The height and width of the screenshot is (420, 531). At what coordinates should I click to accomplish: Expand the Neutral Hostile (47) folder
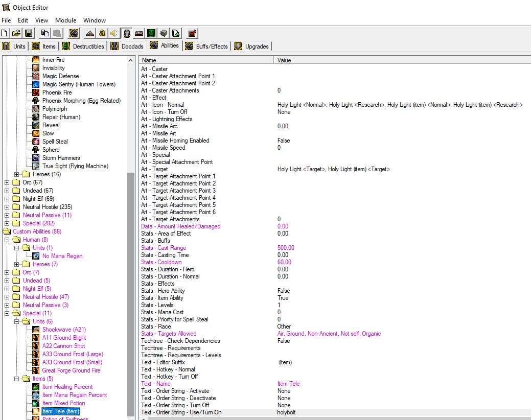(x=7, y=297)
